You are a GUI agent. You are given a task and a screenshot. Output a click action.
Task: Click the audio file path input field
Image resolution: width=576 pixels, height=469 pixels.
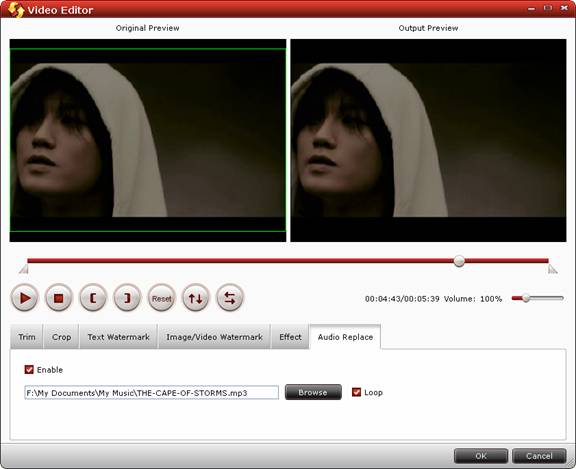pos(151,393)
